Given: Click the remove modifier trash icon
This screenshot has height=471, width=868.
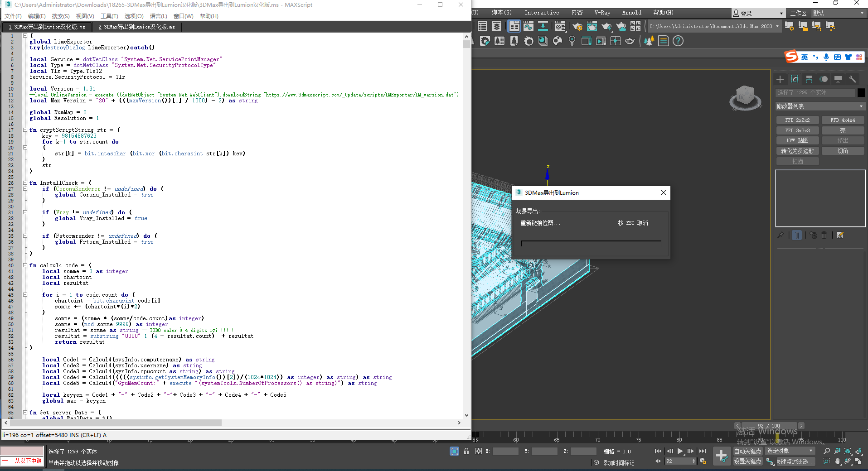Looking at the screenshot, I should point(824,235).
